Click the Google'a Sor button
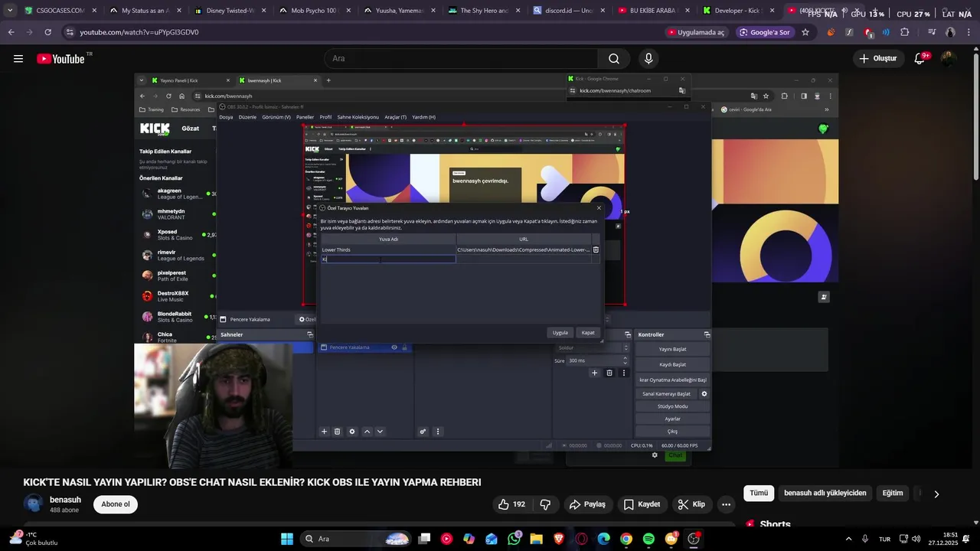980x551 pixels. coord(764,32)
